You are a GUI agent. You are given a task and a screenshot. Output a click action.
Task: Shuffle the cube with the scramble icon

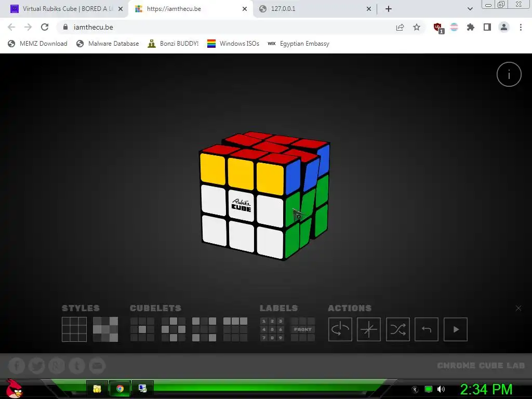[x=397, y=329]
